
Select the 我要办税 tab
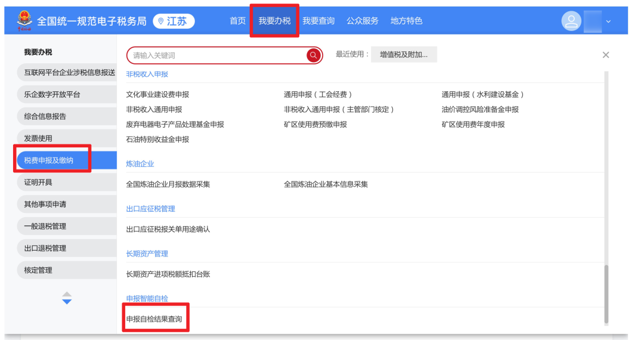tap(274, 21)
